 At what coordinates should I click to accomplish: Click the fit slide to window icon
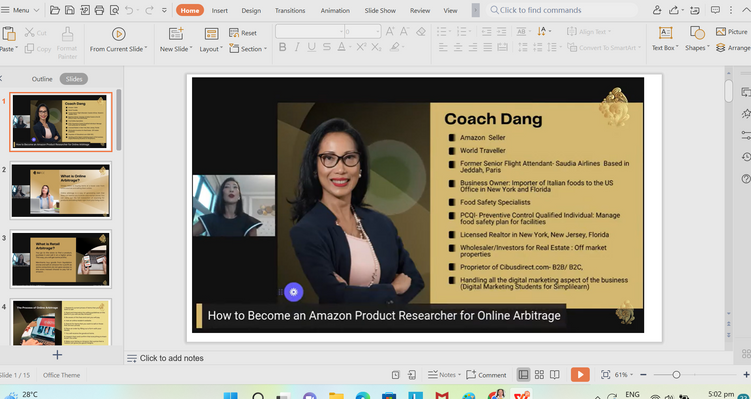click(605, 375)
